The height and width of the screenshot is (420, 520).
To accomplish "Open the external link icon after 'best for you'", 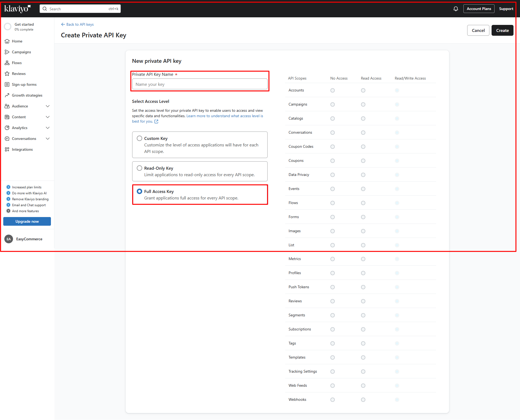I will coord(156,122).
